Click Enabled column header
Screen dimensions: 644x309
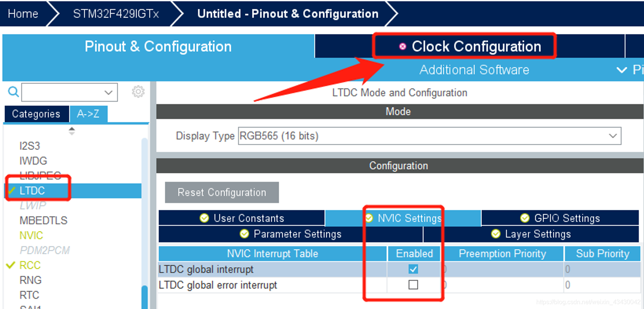[x=414, y=253]
